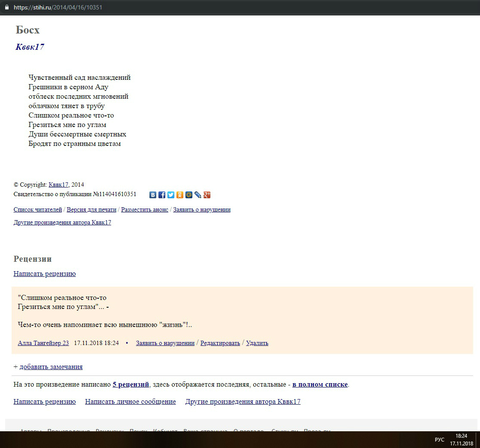Viewport: 480px width, 448px height.
Task: Click Редактировать on the review
Action: tap(220, 343)
